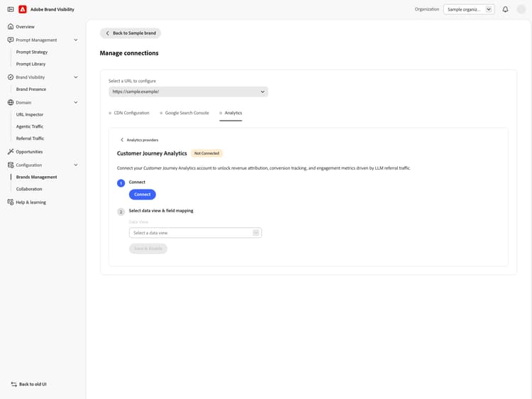Viewport: 532px width, 399px height.
Task: Collapse the Domain section chevron
Action: pyautogui.click(x=76, y=102)
